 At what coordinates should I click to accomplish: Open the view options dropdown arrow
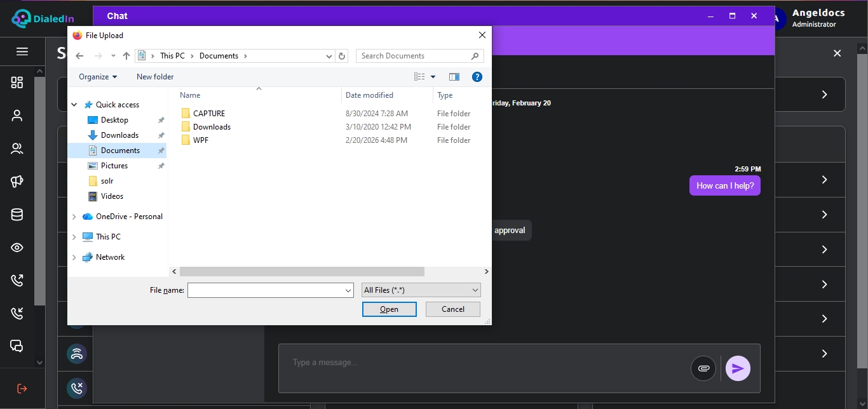[x=433, y=77]
